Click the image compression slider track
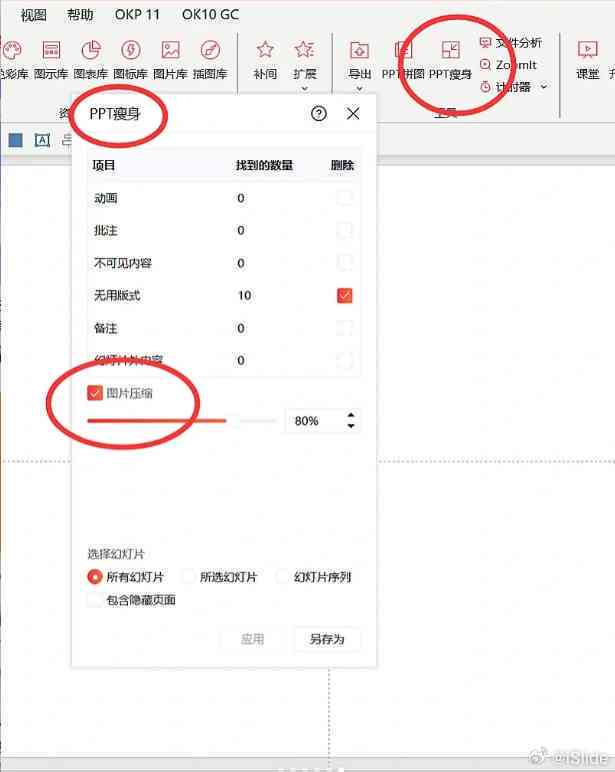The width and height of the screenshot is (615, 772). pos(181,421)
